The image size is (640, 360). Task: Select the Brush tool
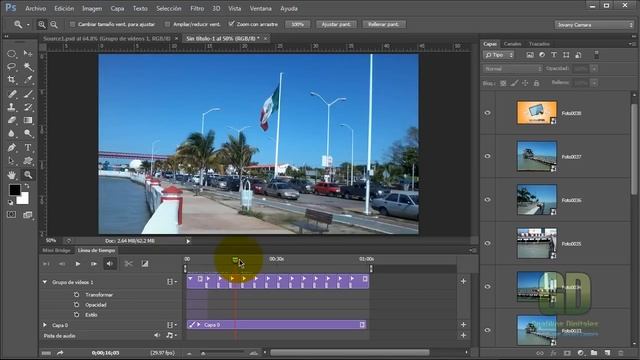tap(28, 94)
